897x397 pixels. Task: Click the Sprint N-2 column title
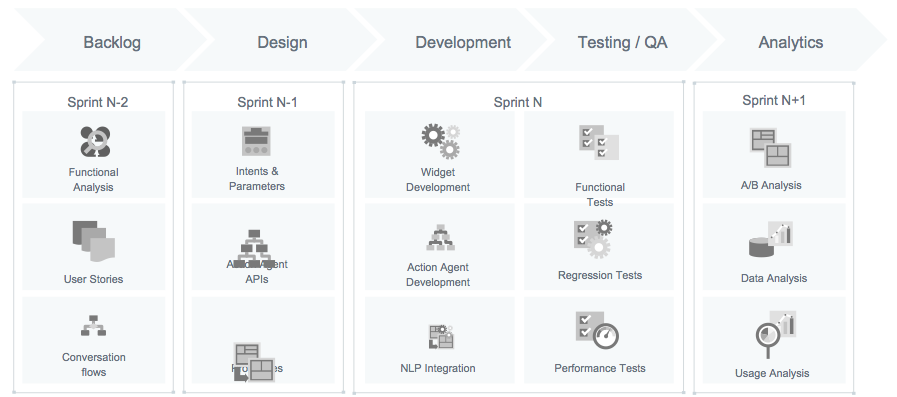coord(98,102)
